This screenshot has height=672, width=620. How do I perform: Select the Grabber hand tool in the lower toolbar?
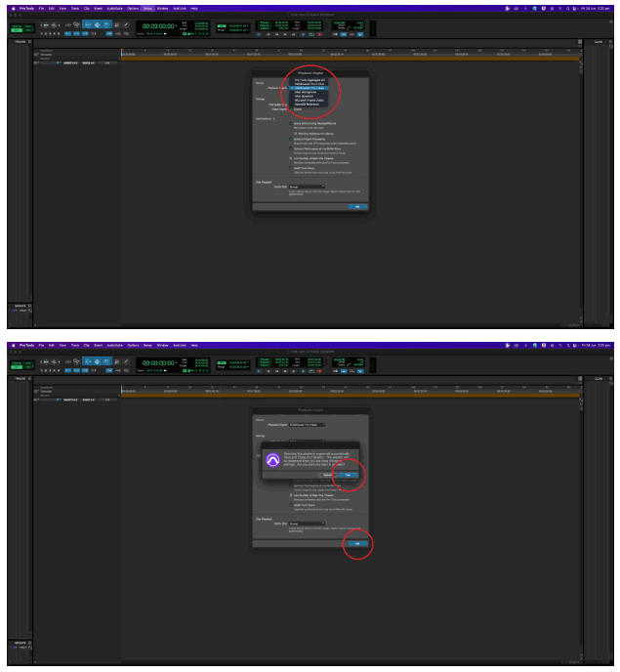(106, 361)
